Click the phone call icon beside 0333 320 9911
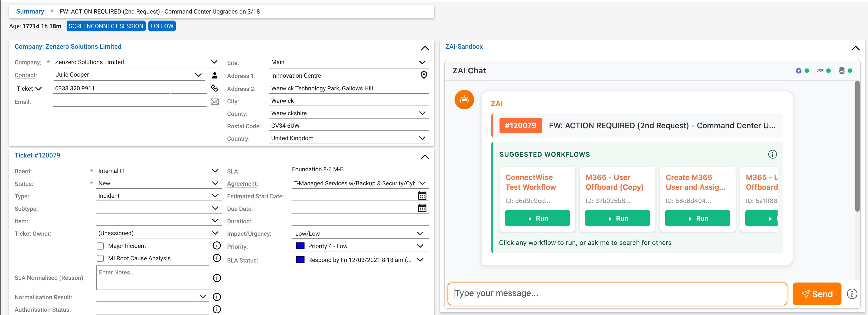 coord(215,88)
